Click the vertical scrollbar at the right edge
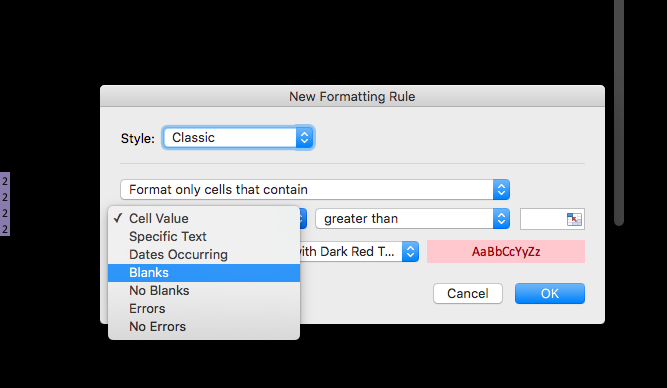The height and width of the screenshot is (388, 667). pyautogui.click(x=619, y=113)
